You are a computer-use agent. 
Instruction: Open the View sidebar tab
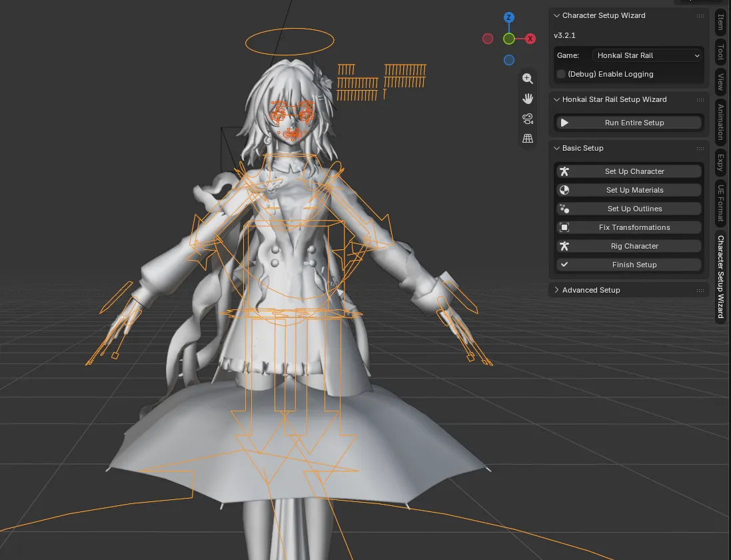(721, 81)
